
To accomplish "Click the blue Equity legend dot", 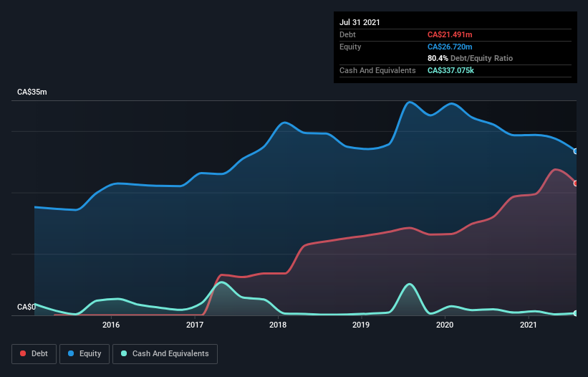I will pyautogui.click(x=71, y=353).
